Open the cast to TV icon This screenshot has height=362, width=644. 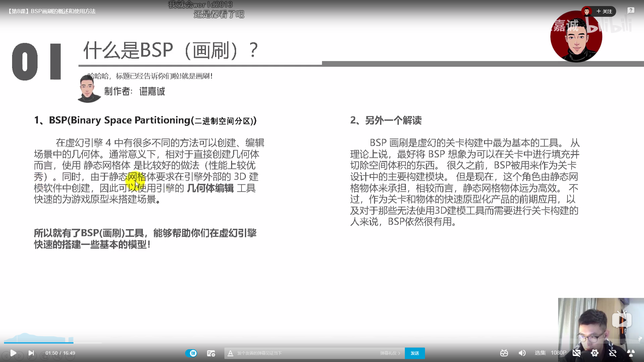504,353
